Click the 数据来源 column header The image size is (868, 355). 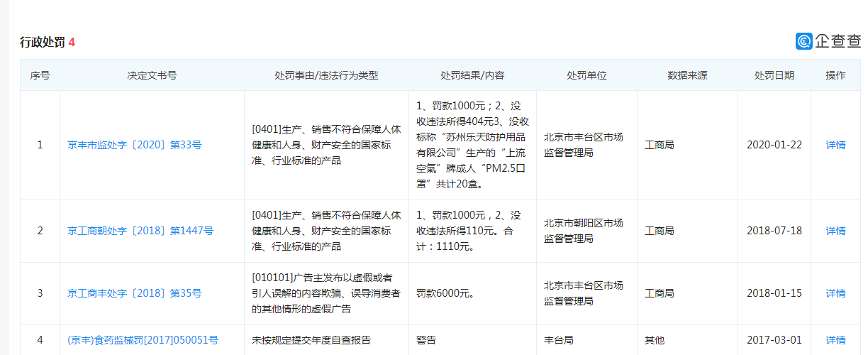(x=687, y=75)
